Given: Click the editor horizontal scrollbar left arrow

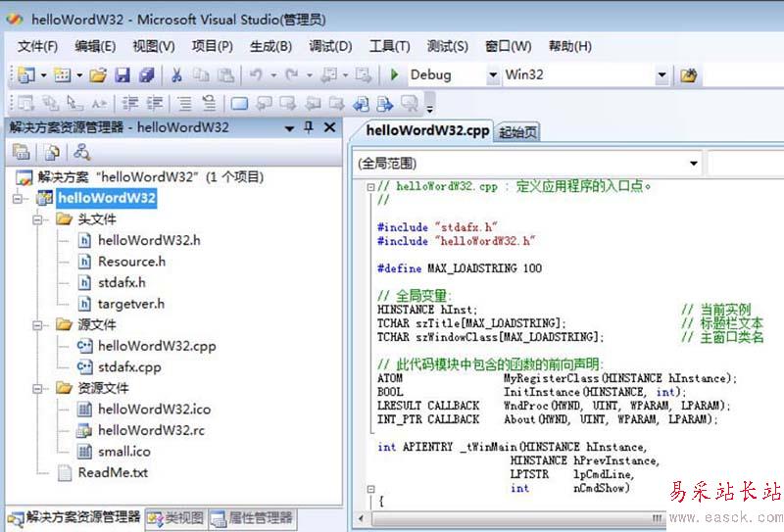Looking at the screenshot, I should [x=361, y=518].
